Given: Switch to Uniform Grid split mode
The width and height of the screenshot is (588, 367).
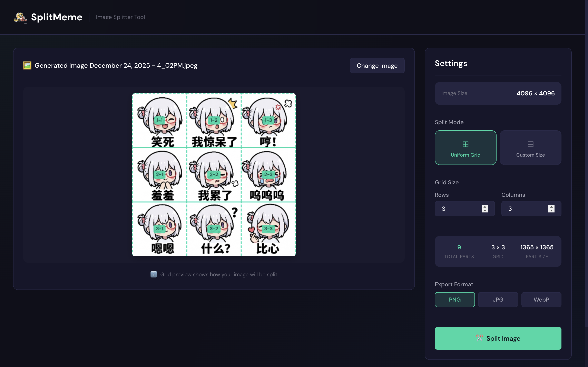Looking at the screenshot, I should point(465,148).
